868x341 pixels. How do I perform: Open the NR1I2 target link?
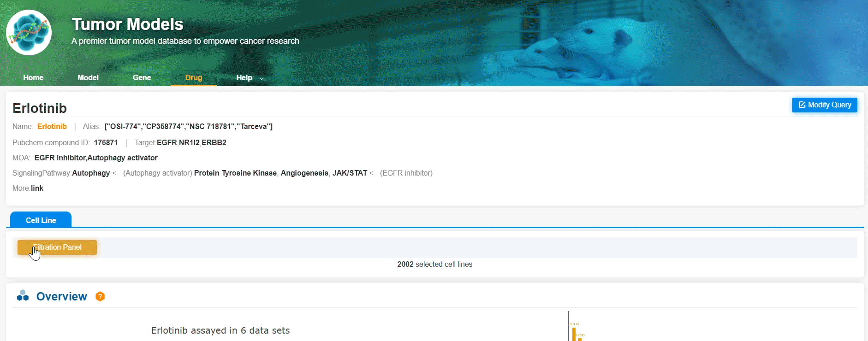click(189, 143)
